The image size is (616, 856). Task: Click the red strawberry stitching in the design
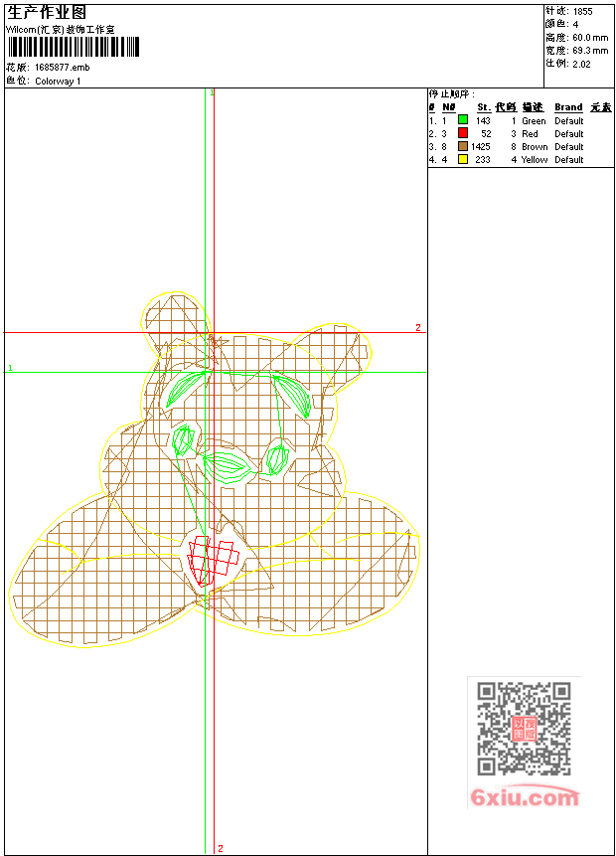[x=213, y=560]
